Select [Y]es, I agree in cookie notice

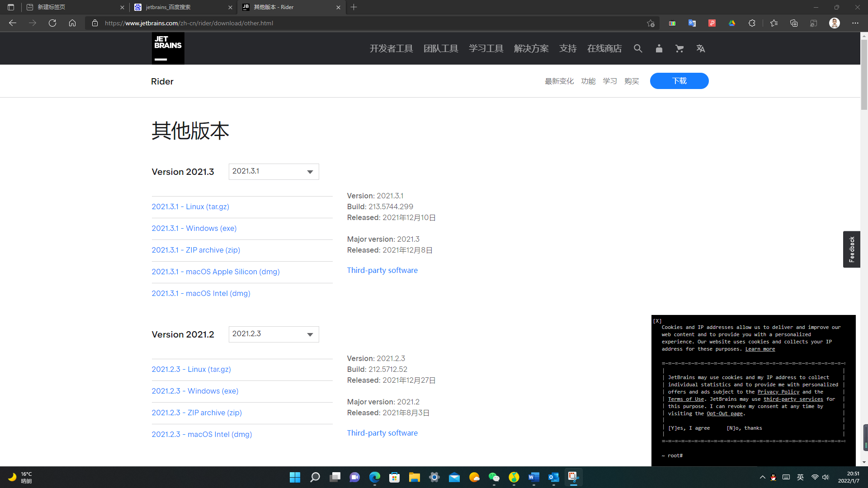pos(689,428)
